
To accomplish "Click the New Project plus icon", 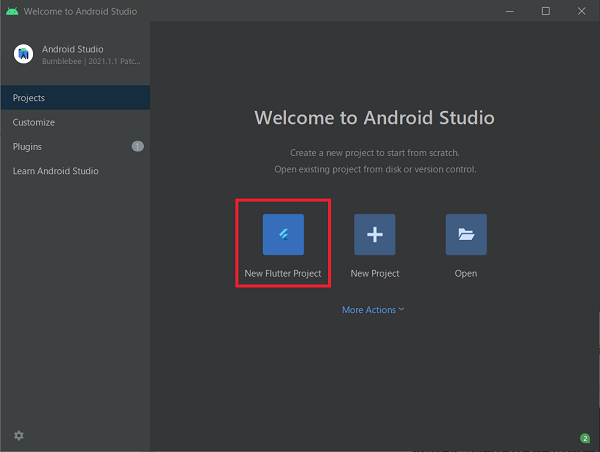I will [x=375, y=234].
